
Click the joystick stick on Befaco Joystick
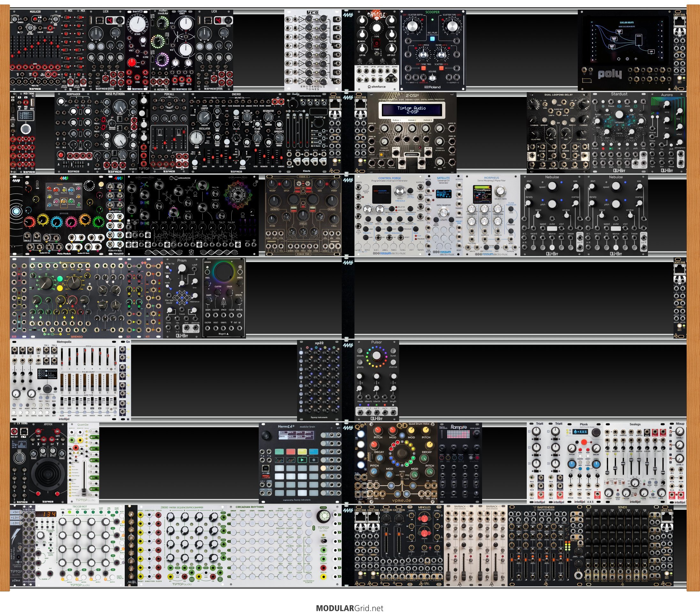click(x=48, y=474)
